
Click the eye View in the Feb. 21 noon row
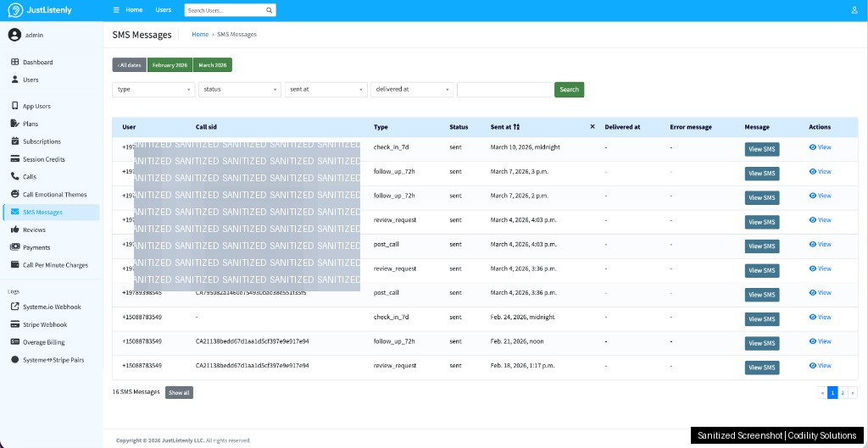(x=820, y=341)
